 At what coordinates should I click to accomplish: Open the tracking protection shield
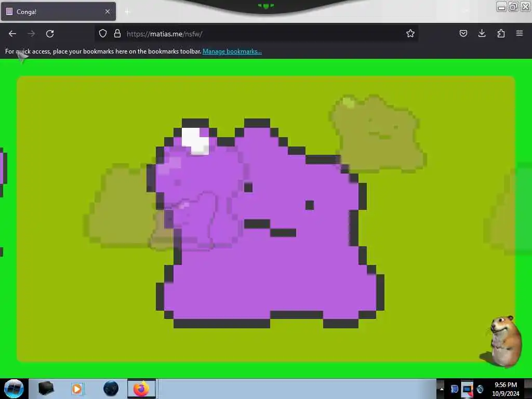[x=103, y=33]
